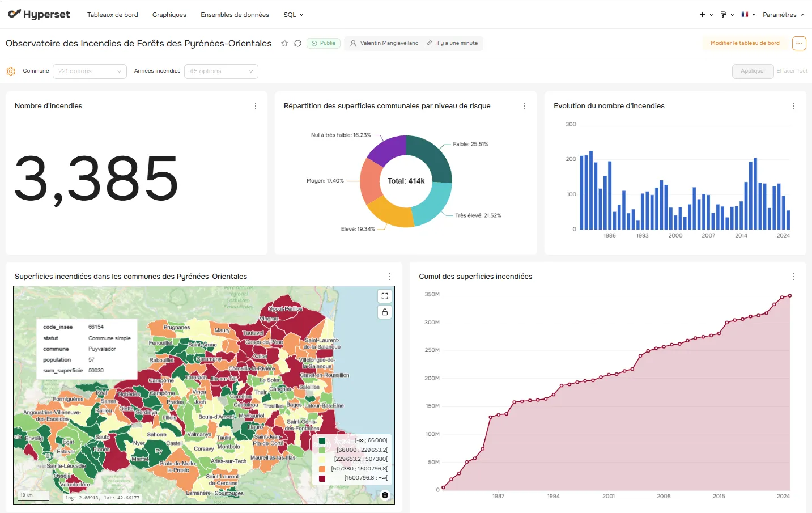
Task: Click the dashboard title Observatoire des Incendies
Action: (x=139, y=44)
